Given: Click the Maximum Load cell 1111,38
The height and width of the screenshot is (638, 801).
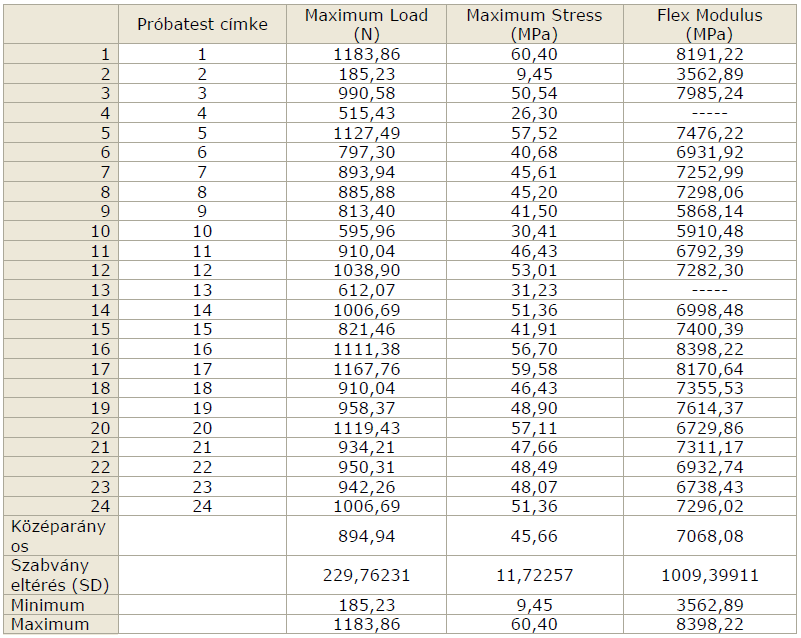Looking at the screenshot, I should pyautogui.click(x=366, y=349).
